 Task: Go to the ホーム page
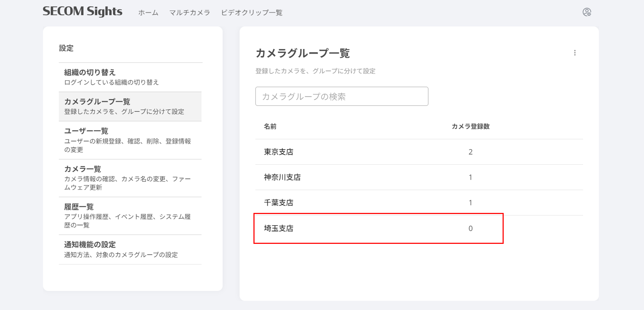[148, 12]
